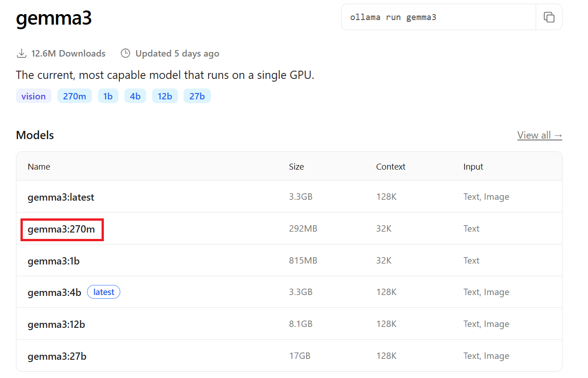Click the Name column header

point(39,166)
